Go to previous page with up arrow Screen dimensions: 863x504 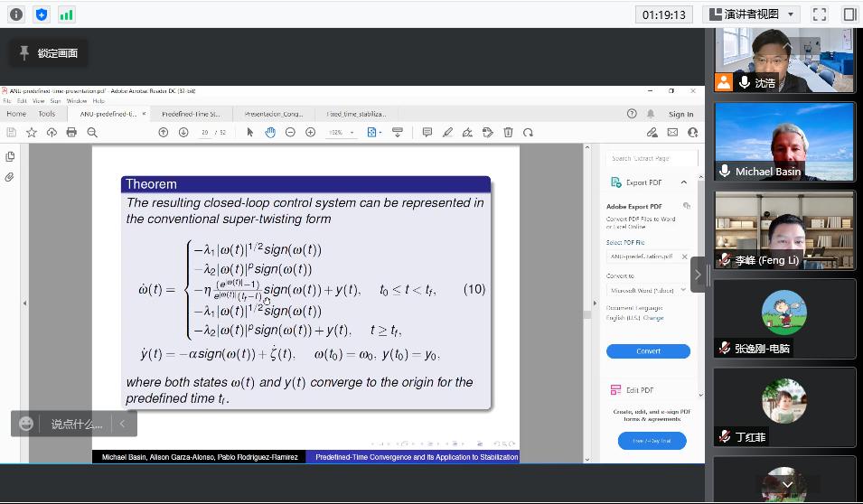point(164,132)
